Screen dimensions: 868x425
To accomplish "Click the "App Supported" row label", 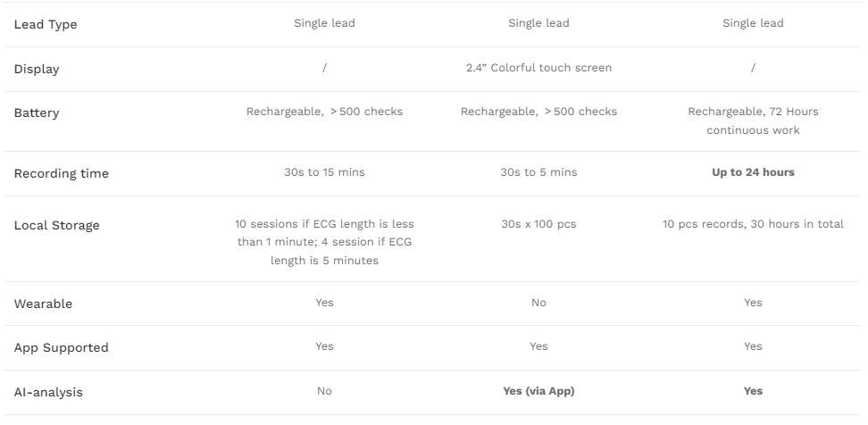I will (x=61, y=347).
